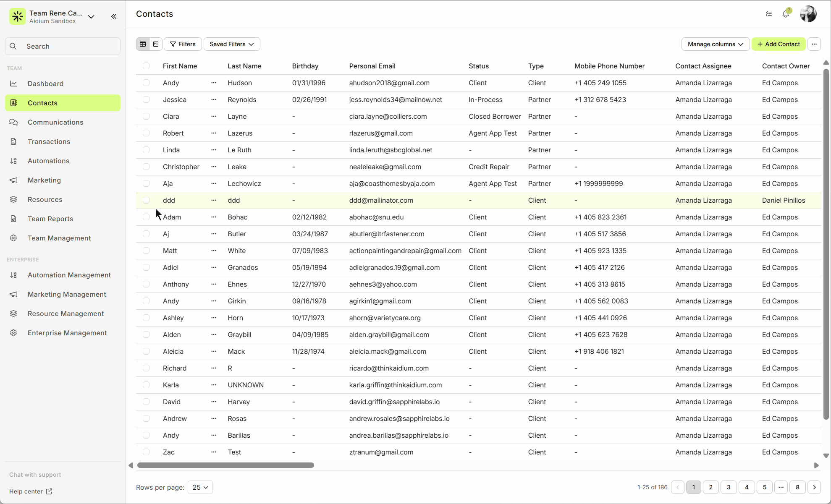The width and height of the screenshot is (831, 504).
Task: Open the Automations section
Action: click(x=48, y=161)
